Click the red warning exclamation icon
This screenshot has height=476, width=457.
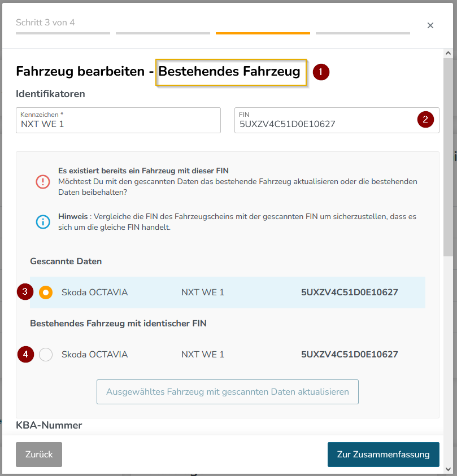(x=43, y=182)
